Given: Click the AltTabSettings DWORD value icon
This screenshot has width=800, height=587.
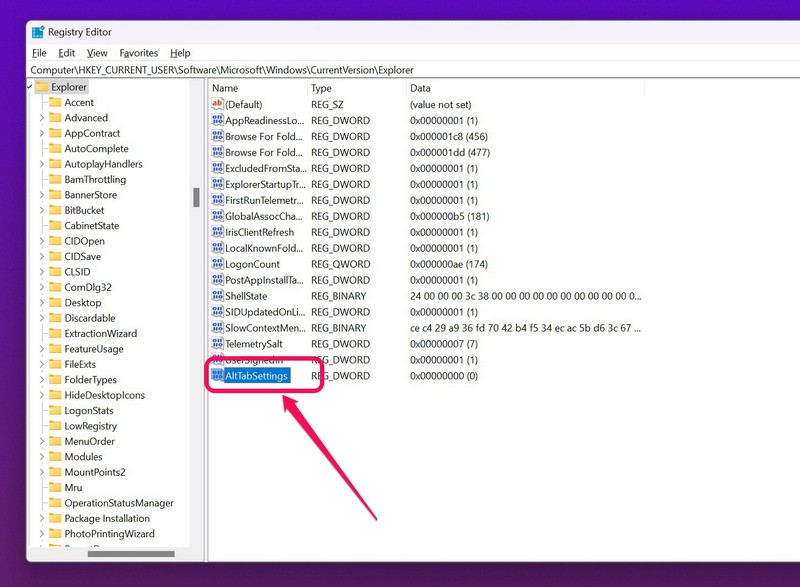Looking at the screenshot, I should (x=217, y=376).
